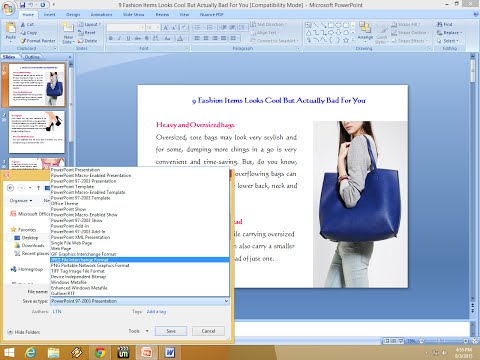Toggle Italic formatting
This screenshot has width=480, height=360.
click(x=119, y=38)
